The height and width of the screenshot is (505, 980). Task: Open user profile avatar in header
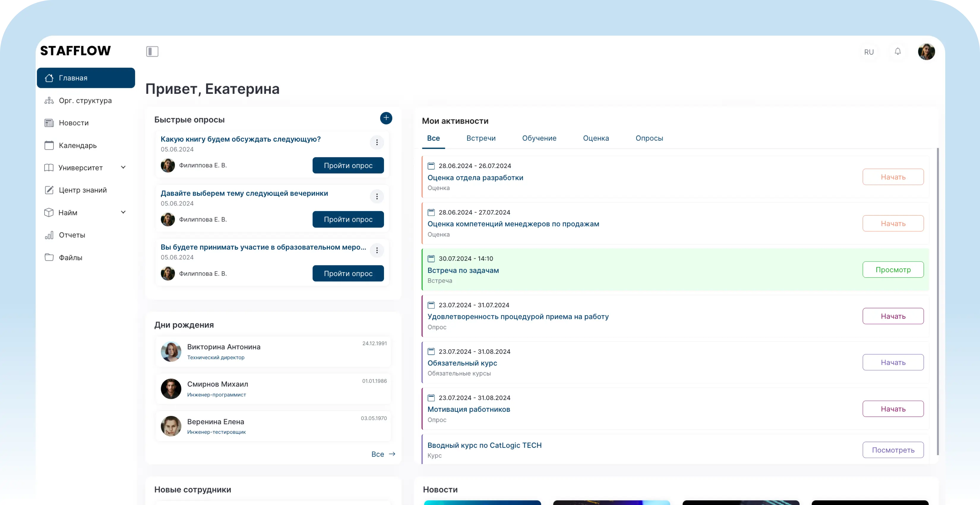926,51
